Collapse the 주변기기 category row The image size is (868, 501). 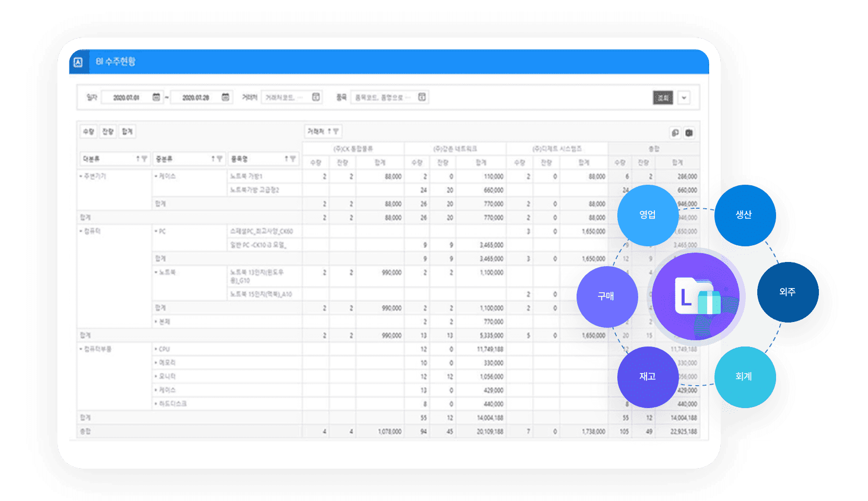[81, 176]
